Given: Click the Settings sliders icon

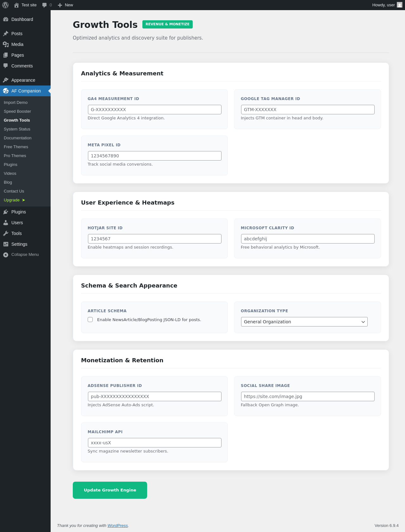Looking at the screenshot, I should pos(6,244).
